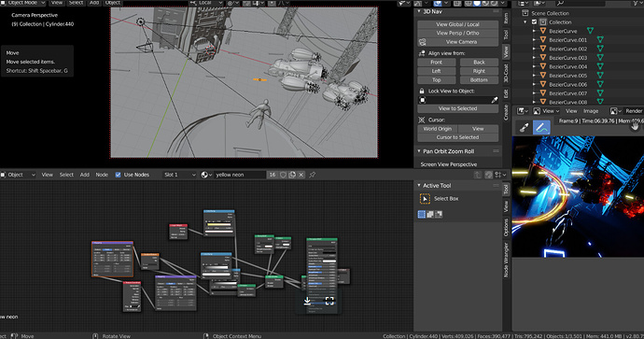Align view from Bottom

pos(479,79)
